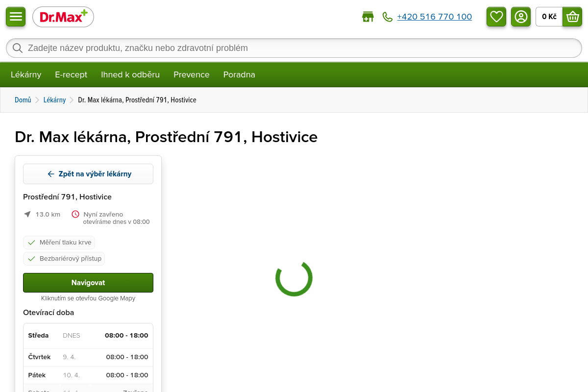This screenshot has height=392, width=588.
Task: Click the green Navigovat button
Action: tap(88, 283)
